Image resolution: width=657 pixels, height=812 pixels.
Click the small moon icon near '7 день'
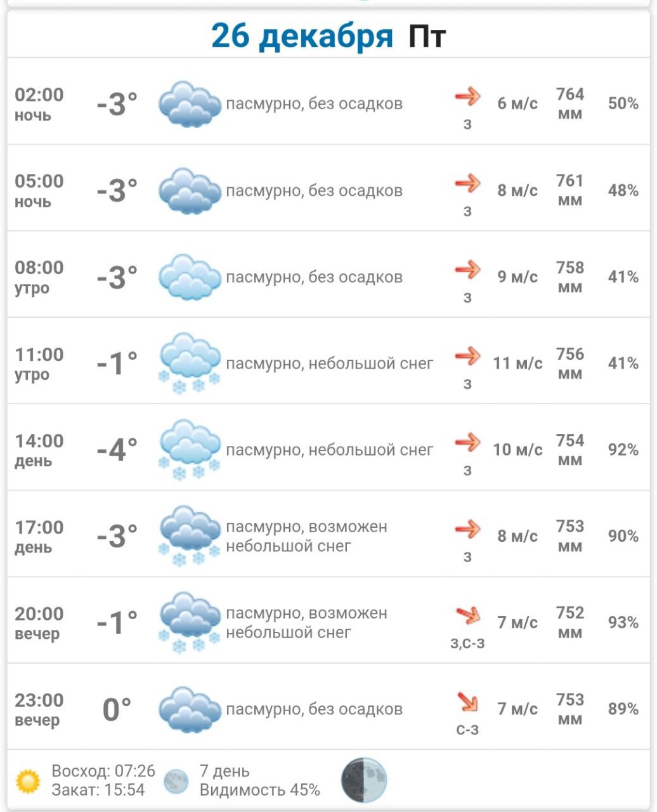click(176, 781)
